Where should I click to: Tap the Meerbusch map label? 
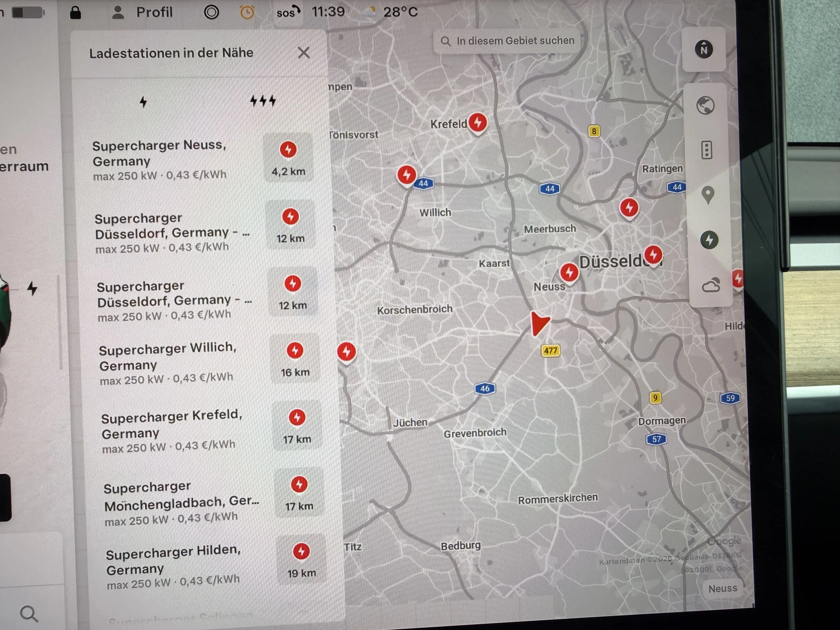pos(550,229)
